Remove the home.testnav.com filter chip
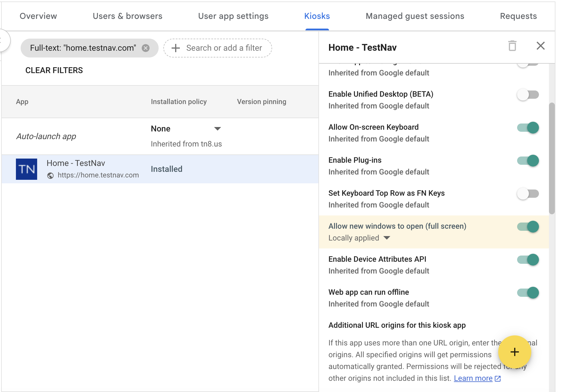The height and width of the screenshot is (392, 569). [145, 48]
